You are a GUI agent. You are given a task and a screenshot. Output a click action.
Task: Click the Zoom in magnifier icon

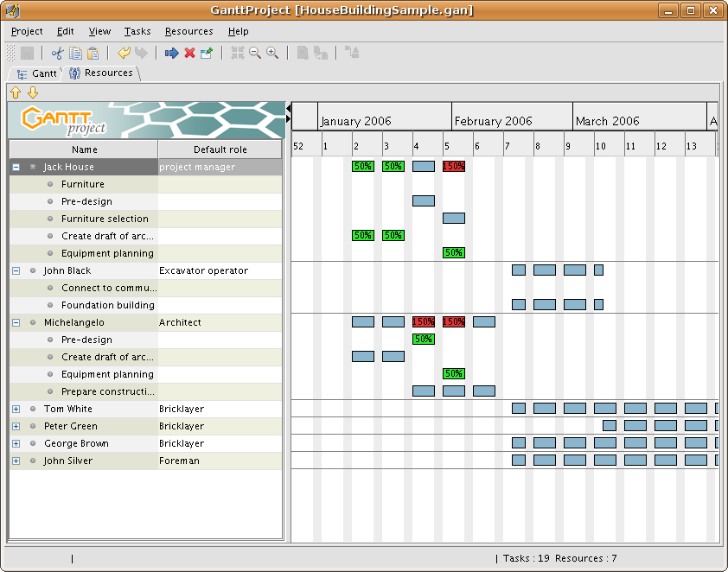click(272, 53)
